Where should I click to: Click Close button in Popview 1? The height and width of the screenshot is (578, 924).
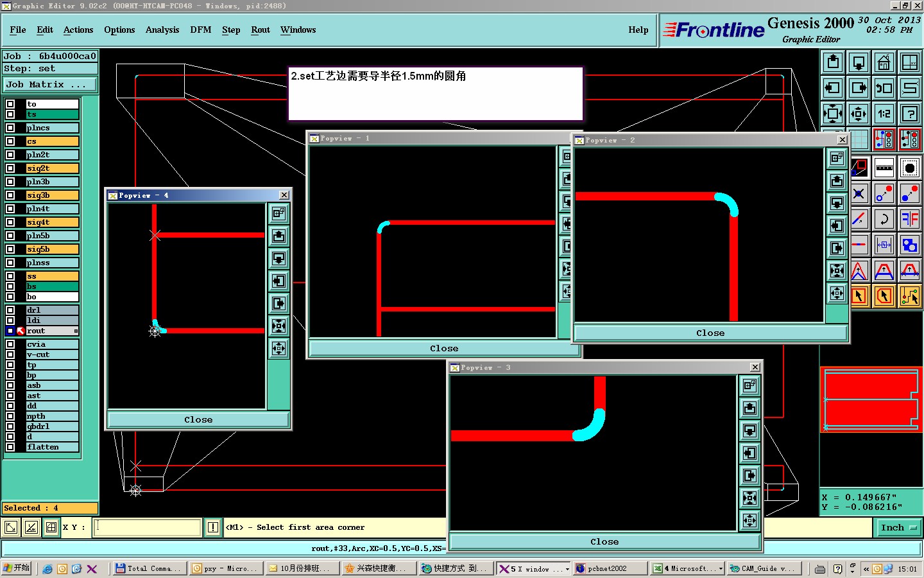tap(444, 349)
